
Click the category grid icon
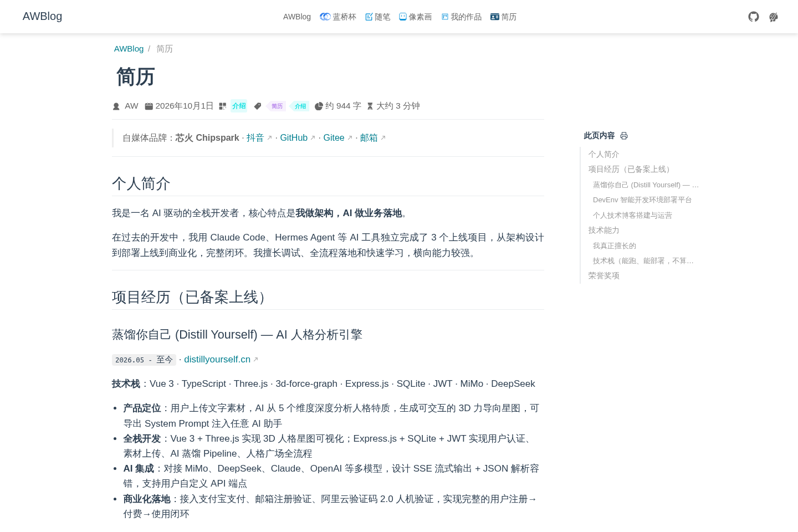[x=222, y=106]
